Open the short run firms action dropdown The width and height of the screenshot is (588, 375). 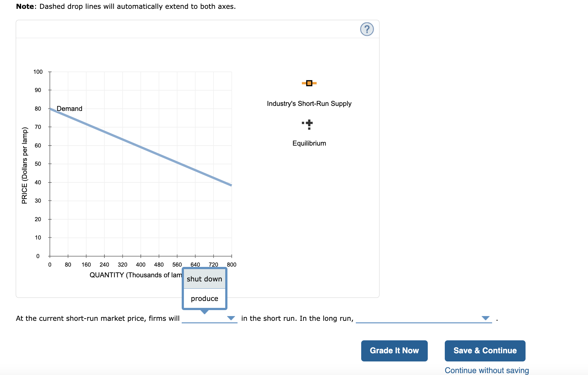[231, 318]
